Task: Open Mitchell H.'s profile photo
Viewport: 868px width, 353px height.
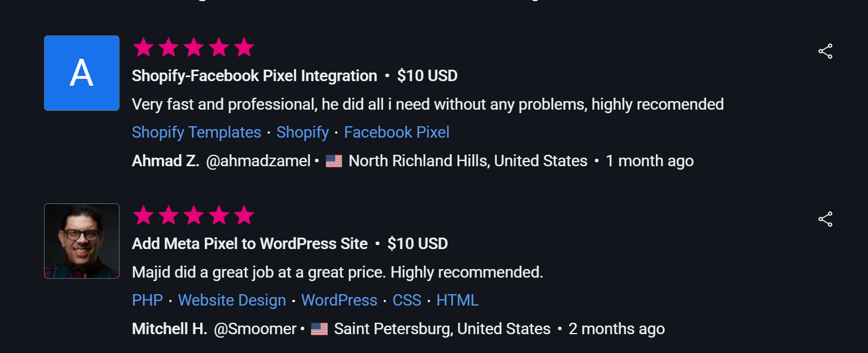Action: pyautogui.click(x=82, y=241)
